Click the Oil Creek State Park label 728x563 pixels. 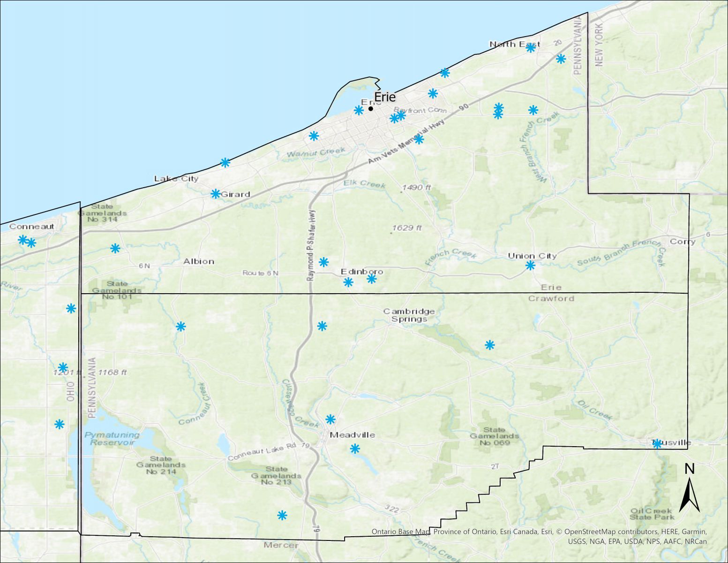(x=652, y=514)
